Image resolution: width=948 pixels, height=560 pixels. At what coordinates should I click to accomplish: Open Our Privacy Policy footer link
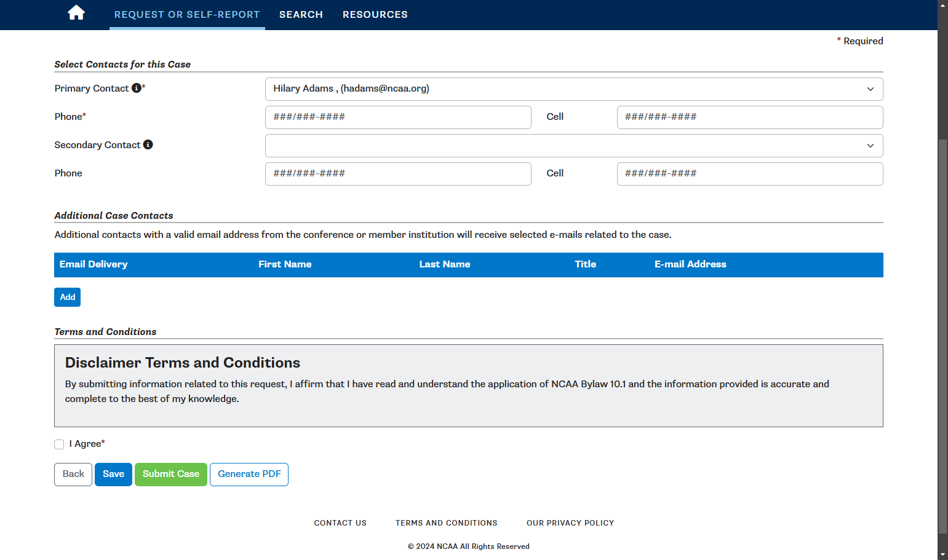[570, 523]
